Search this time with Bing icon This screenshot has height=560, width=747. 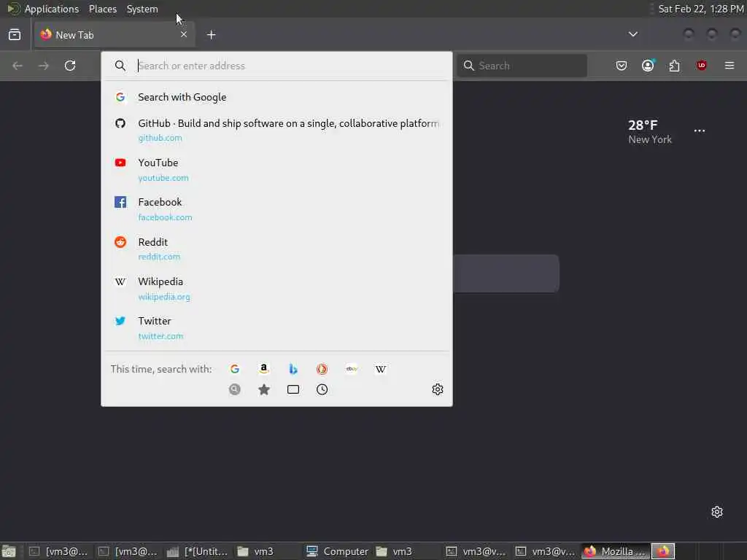[293, 369]
